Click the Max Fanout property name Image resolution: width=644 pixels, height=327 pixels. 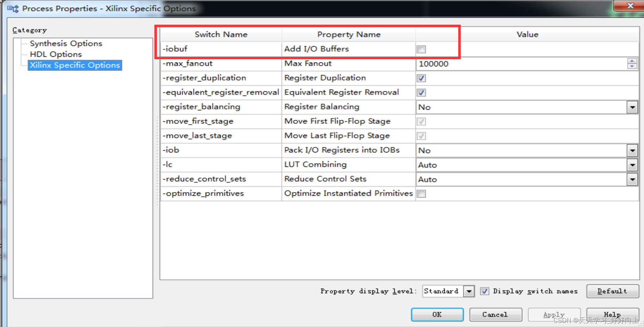308,63
